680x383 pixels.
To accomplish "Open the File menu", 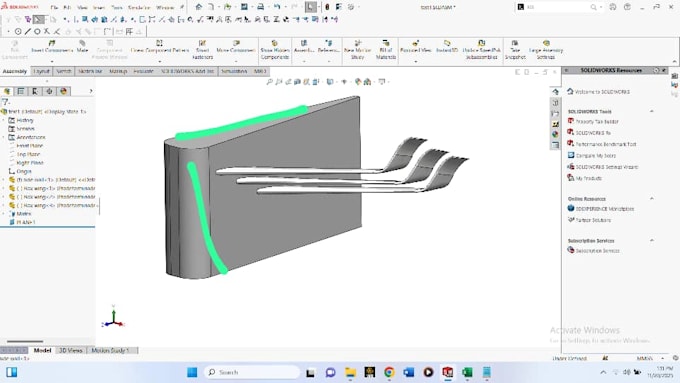I will click(54, 7).
